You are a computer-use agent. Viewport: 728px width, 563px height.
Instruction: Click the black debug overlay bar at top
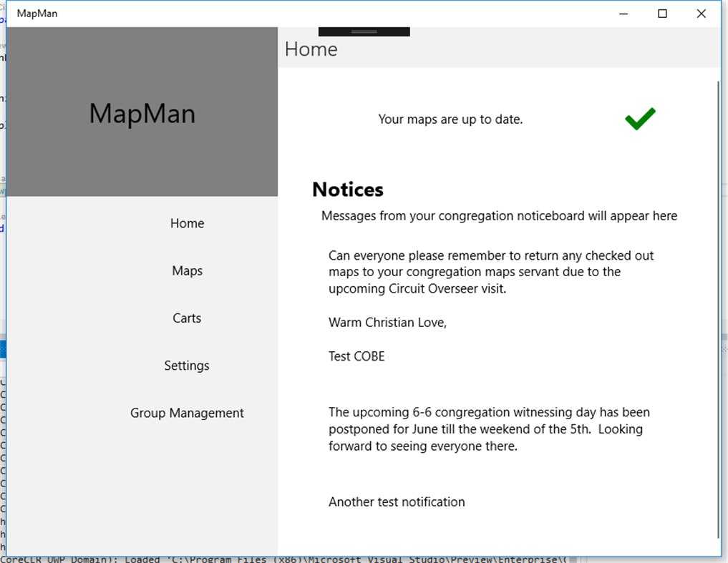(363, 30)
